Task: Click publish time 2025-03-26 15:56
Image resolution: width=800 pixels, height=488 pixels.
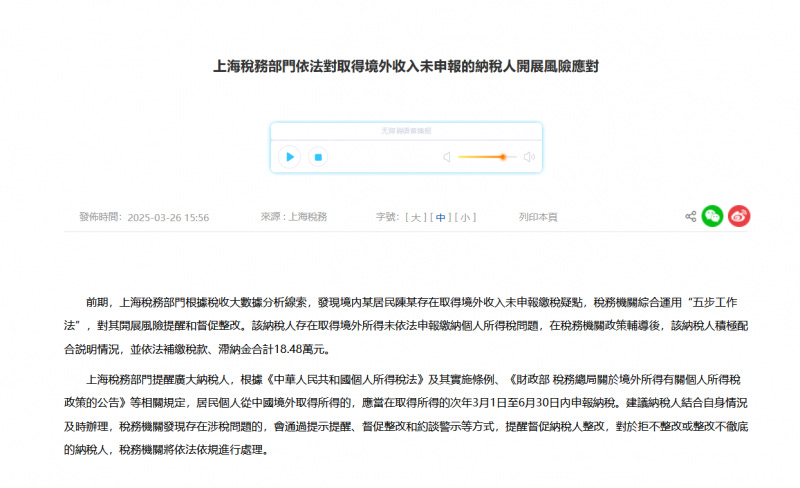Action: point(168,217)
